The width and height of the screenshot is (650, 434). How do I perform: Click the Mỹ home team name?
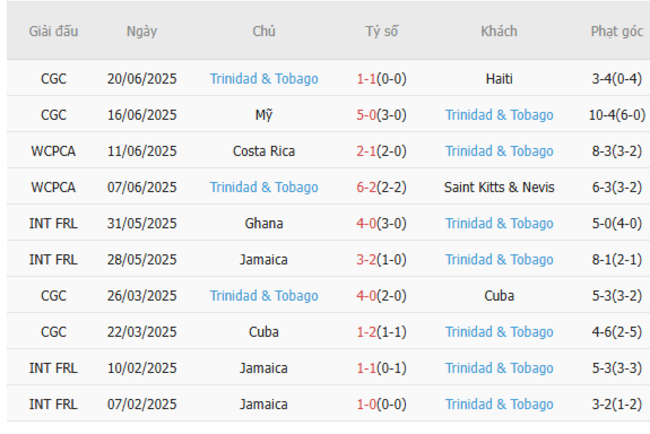coord(264,115)
